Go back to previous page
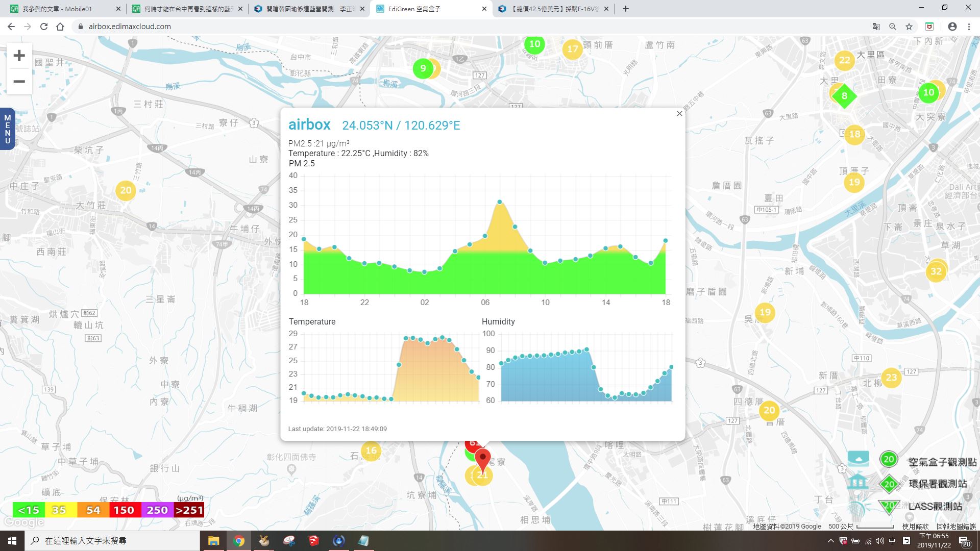The width and height of the screenshot is (980, 551). click(x=11, y=27)
